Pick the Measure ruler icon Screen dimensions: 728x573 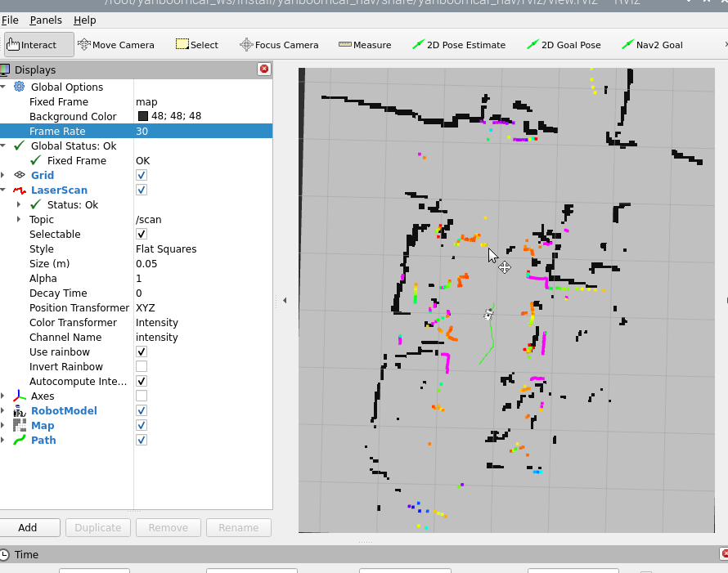tap(345, 44)
